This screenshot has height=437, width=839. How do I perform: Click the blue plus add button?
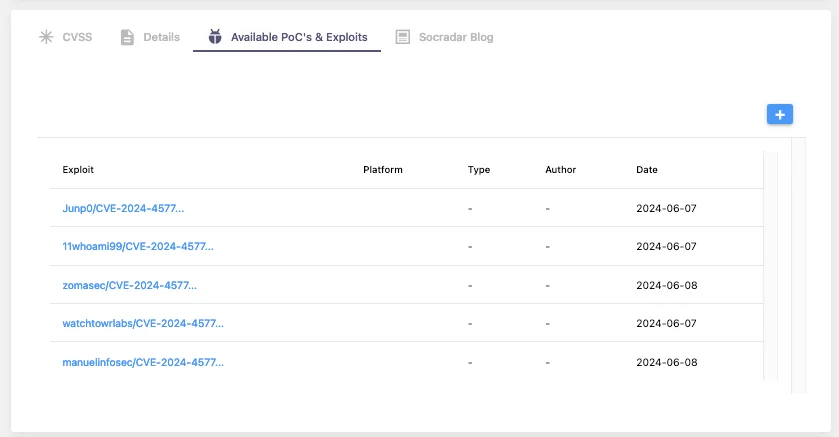click(x=780, y=114)
